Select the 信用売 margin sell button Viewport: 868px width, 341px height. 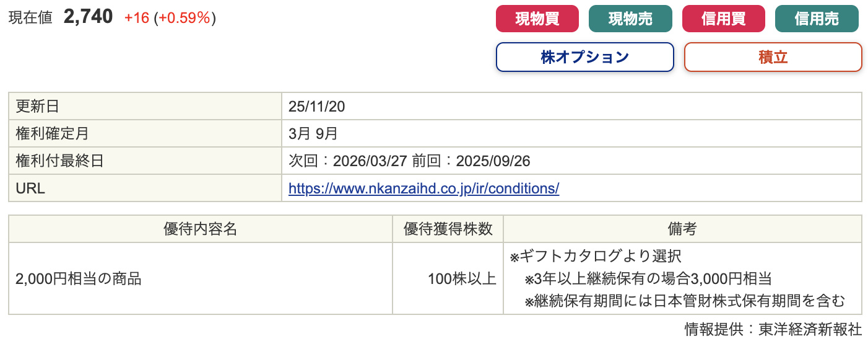point(816,19)
